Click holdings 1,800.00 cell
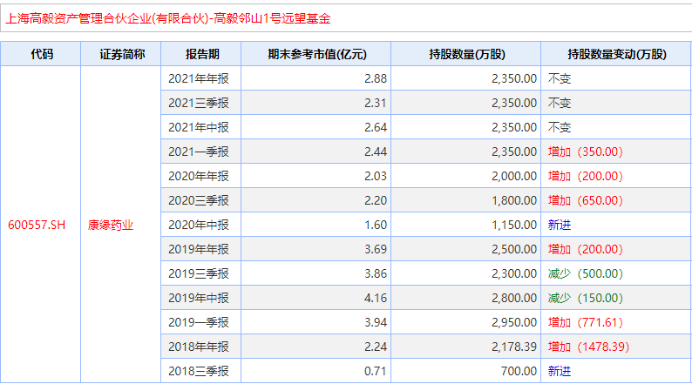The image size is (693, 385). click(465, 200)
